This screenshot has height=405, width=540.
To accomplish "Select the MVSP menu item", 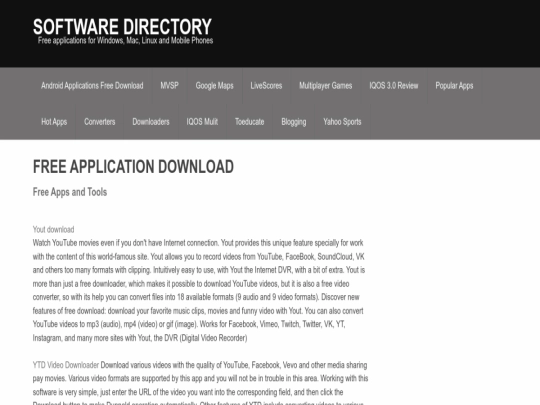I will tap(169, 85).
